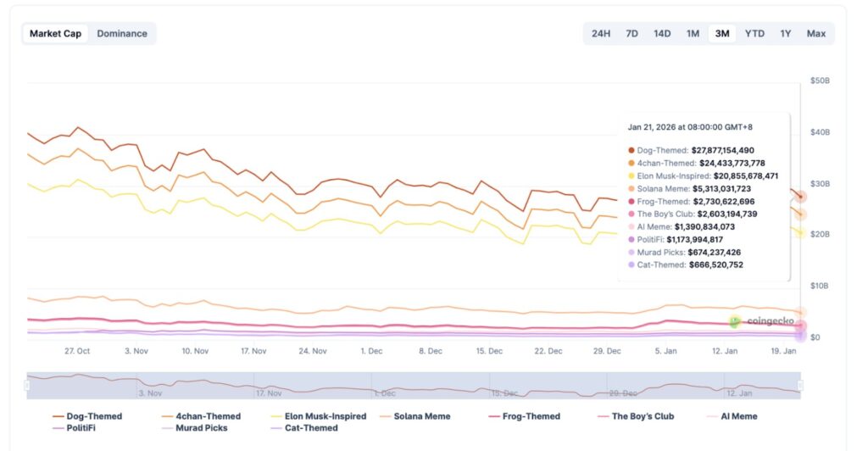Set time range to 24H
This screenshot has width=868, height=451.
[601, 34]
